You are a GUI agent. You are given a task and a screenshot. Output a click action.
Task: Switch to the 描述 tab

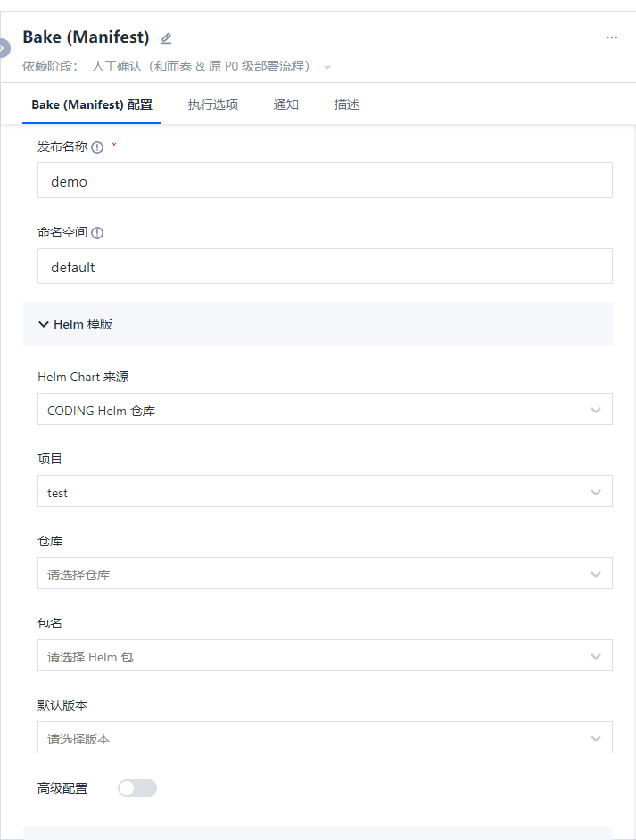[346, 104]
